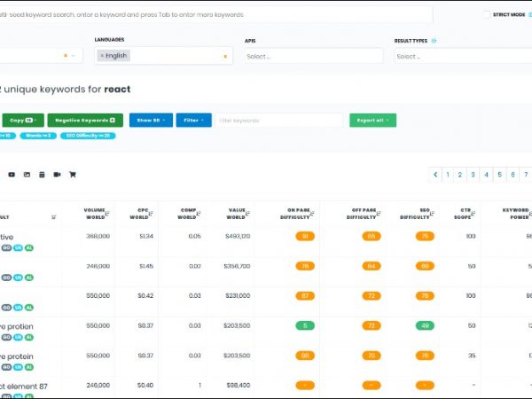Enable the Strict Mode checkbox

[487, 14]
